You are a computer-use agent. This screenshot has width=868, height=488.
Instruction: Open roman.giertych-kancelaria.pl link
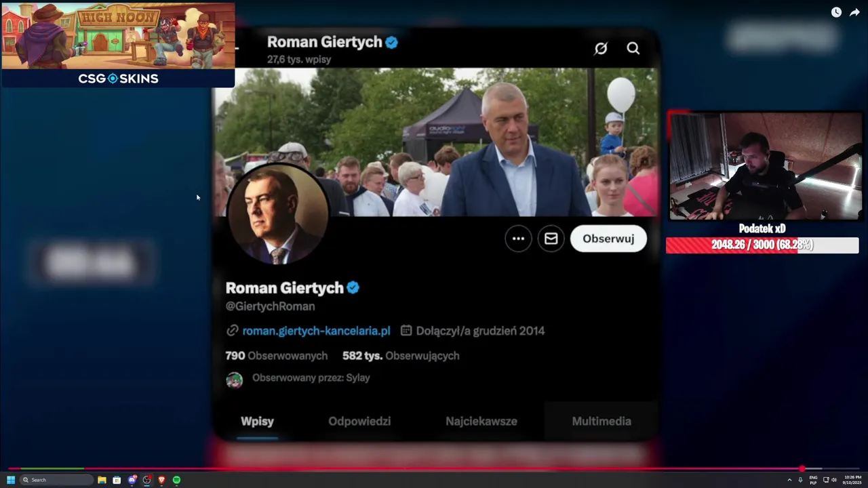[316, 331]
